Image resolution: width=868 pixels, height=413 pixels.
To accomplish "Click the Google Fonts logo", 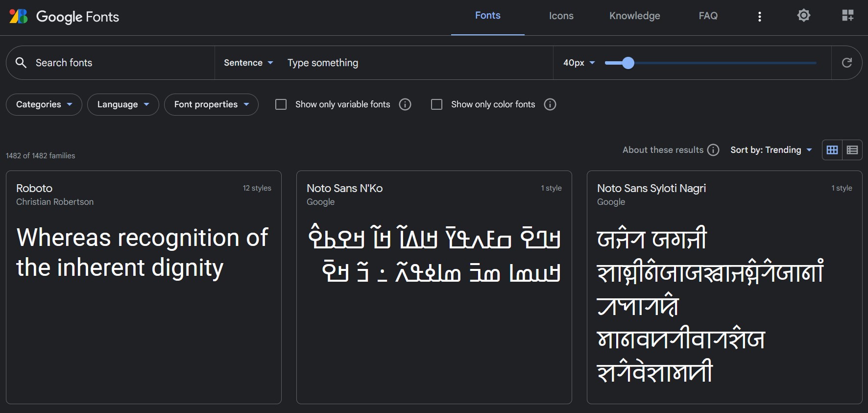I will point(64,17).
